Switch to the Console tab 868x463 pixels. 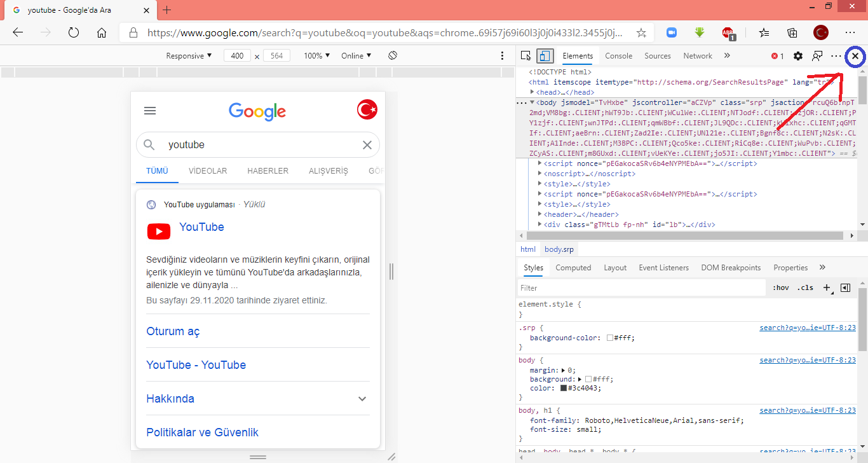[618, 56]
